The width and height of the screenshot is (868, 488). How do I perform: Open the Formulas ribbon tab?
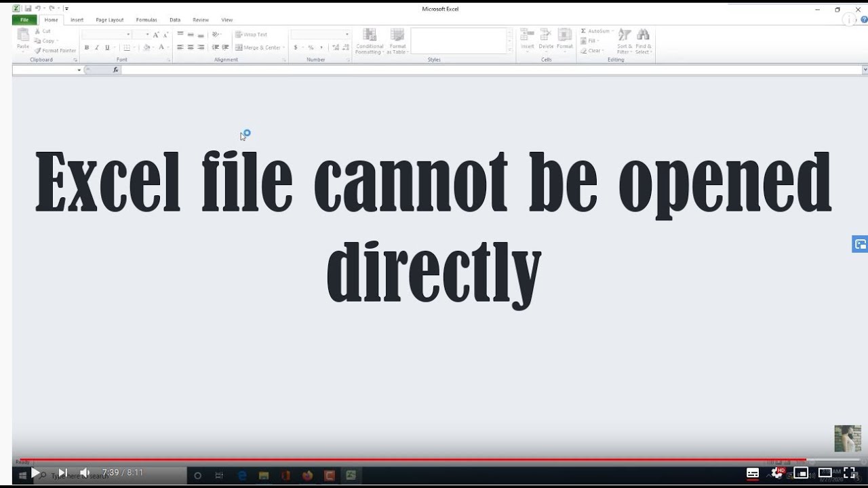(146, 20)
